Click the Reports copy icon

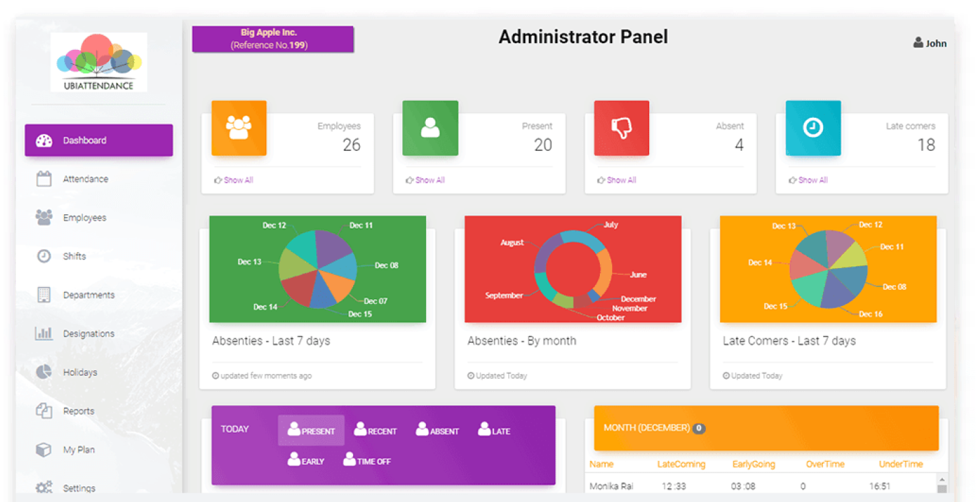click(44, 410)
